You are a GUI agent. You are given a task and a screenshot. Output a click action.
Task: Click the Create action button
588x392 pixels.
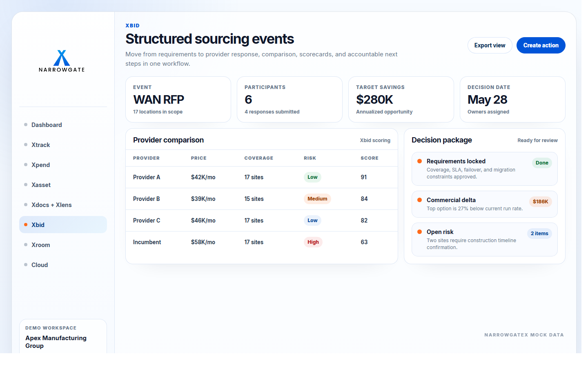coord(541,45)
